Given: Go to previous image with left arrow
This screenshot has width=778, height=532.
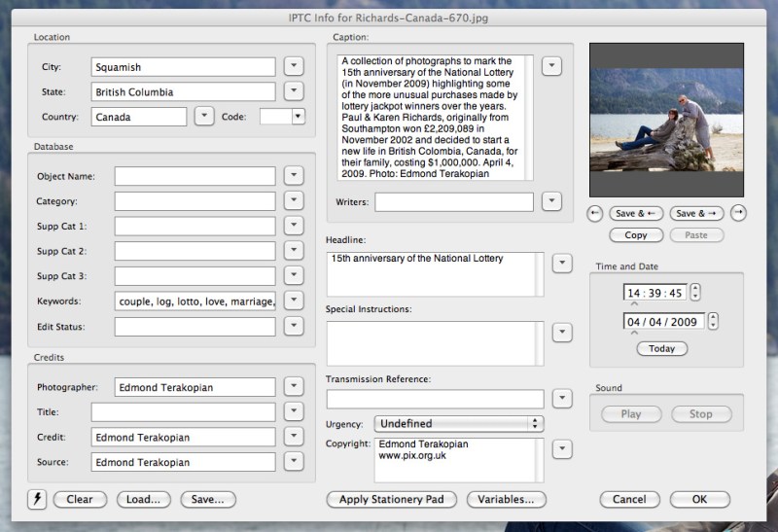Looking at the screenshot, I should (596, 213).
